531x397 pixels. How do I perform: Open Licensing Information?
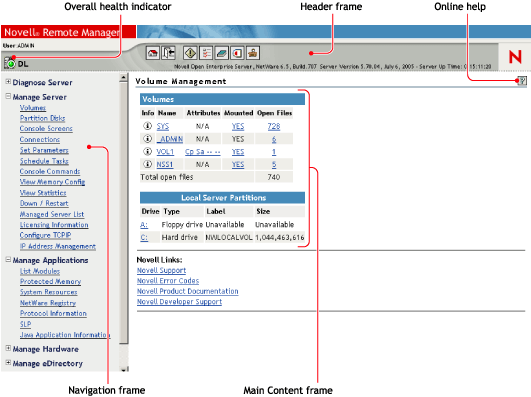click(x=54, y=225)
